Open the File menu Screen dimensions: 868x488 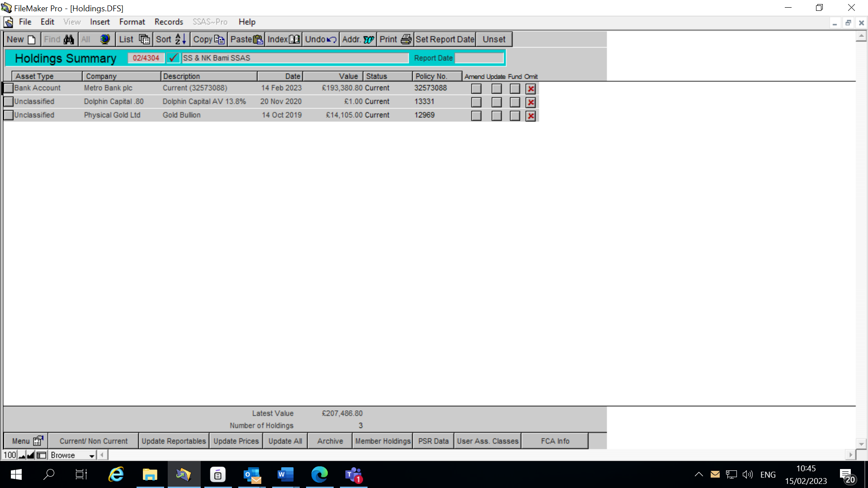click(25, 22)
